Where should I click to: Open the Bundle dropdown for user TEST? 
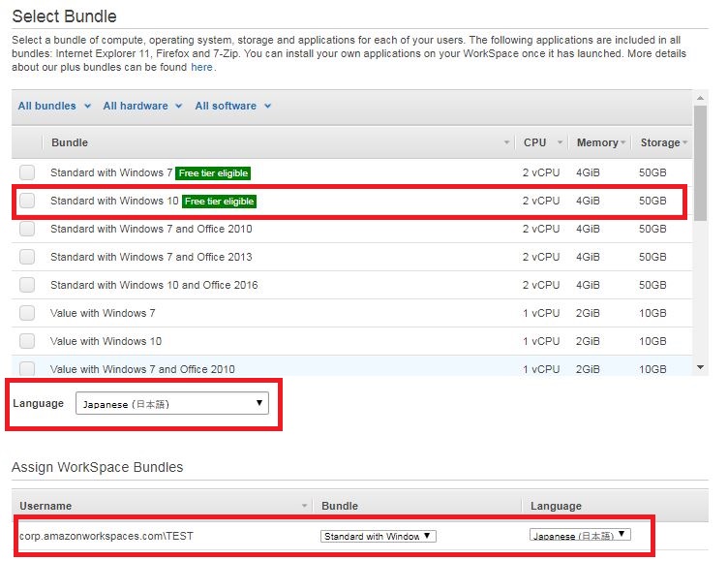coord(378,536)
